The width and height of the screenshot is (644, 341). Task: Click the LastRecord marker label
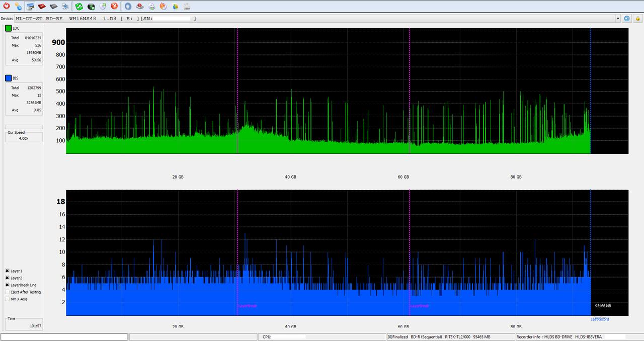tap(600, 319)
